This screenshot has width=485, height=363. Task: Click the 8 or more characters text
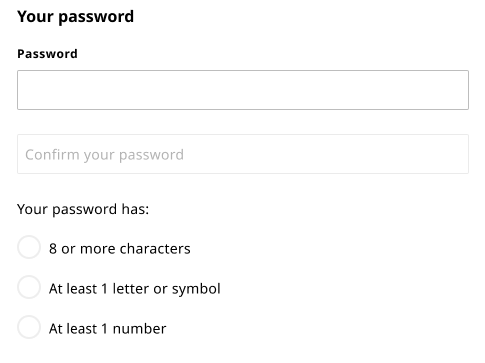pos(120,249)
